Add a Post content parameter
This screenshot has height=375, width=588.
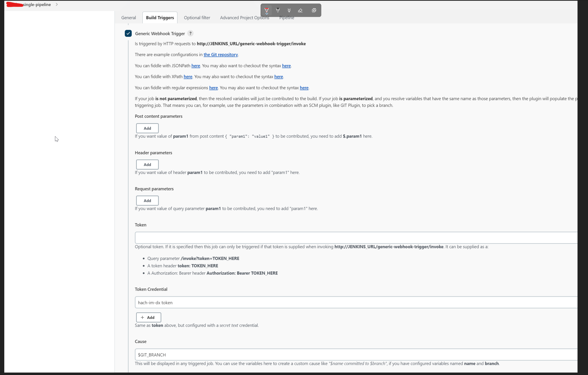click(x=147, y=128)
